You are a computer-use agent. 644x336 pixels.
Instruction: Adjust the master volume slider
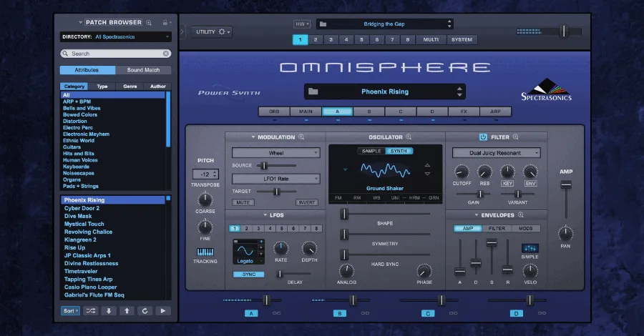[565, 31]
